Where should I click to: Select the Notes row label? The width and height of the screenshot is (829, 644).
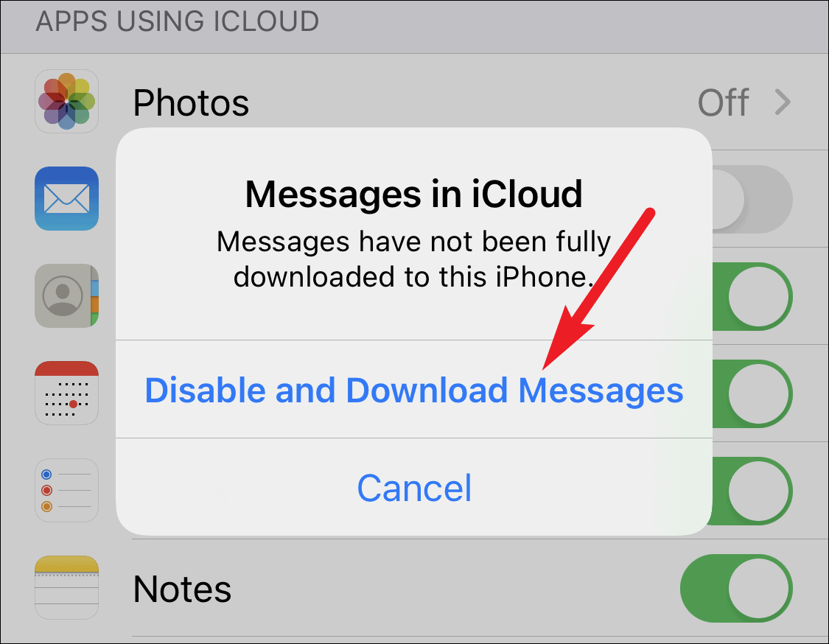tap(183, 589)
